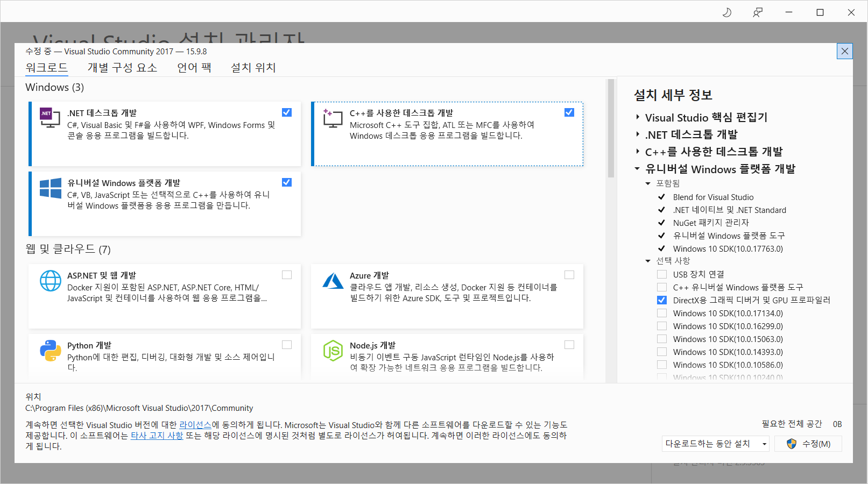Open the feedback icon in title bar
868x484 pixels.
[x=758, y=12]
